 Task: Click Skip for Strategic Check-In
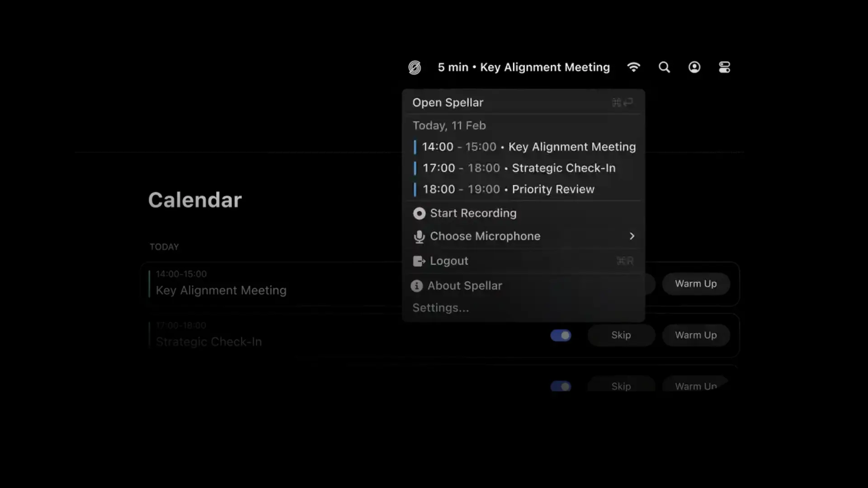point(621,335)
